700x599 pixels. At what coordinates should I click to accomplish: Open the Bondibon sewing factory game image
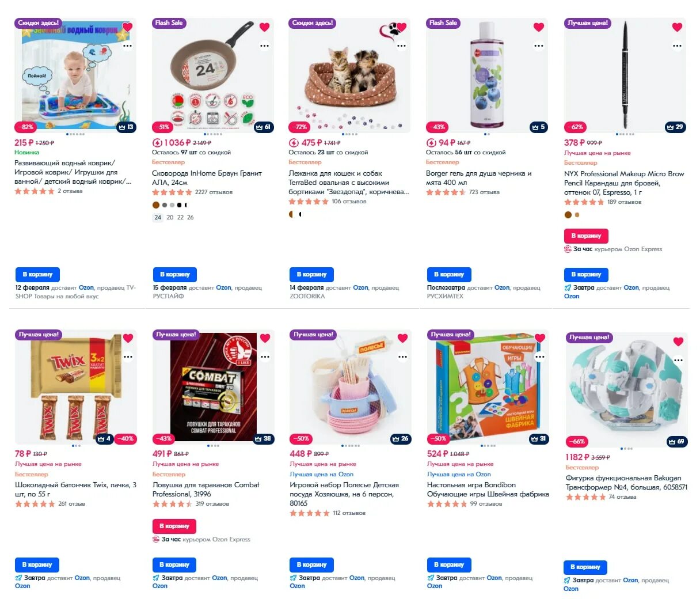487,386
